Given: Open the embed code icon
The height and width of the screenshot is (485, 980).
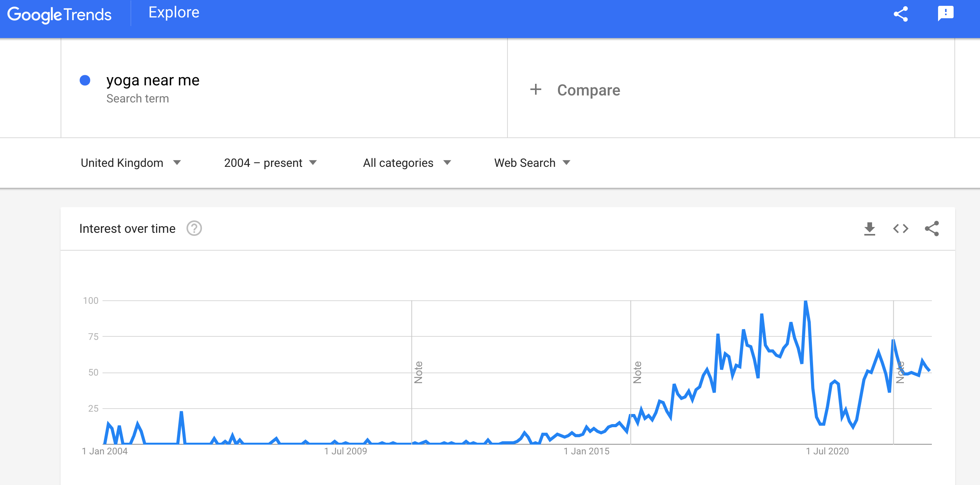Looking at the screenshot, I should click(901, 229).
